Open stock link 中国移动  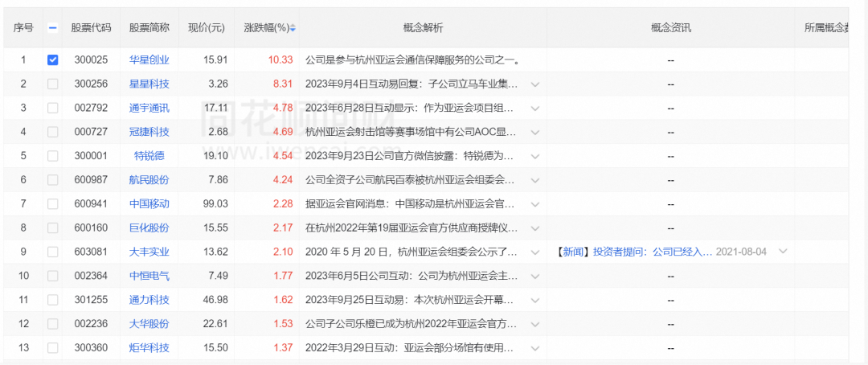point(149,204)
